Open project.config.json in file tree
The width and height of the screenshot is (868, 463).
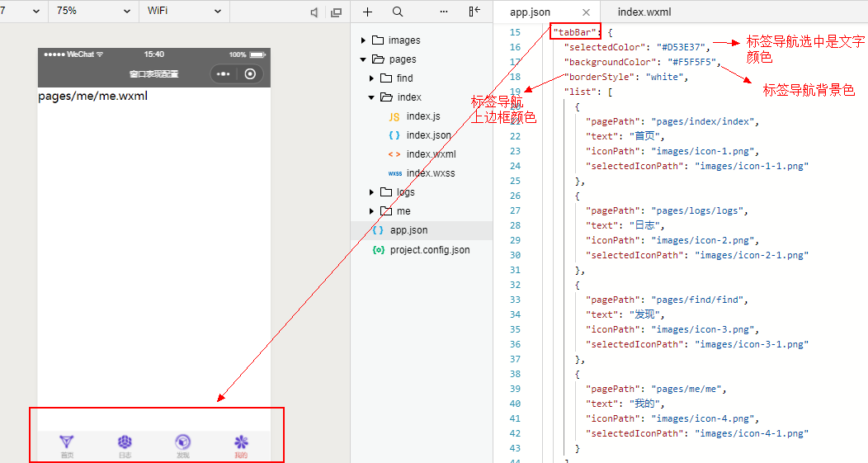coord(430,250)
